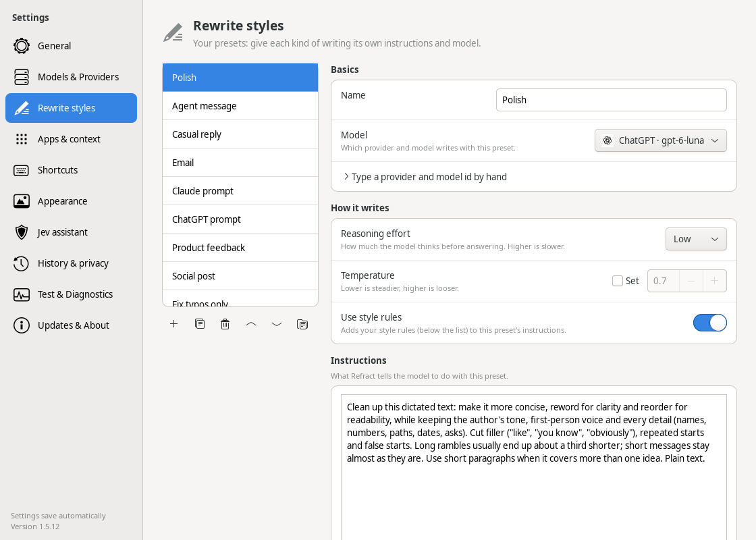This screenshot has height=540, width=756.
Task: Select the Social post preset
Action: 240,276
